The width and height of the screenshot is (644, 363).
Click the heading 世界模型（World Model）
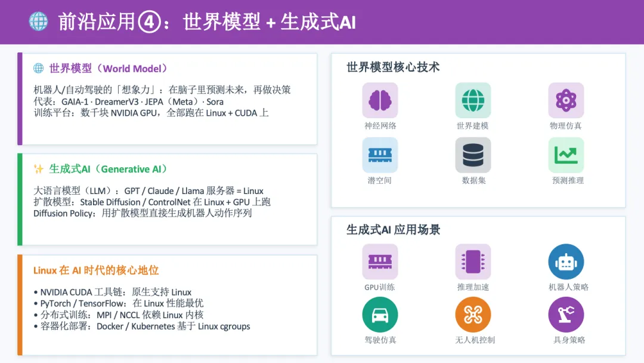click(x=108, y=68)
